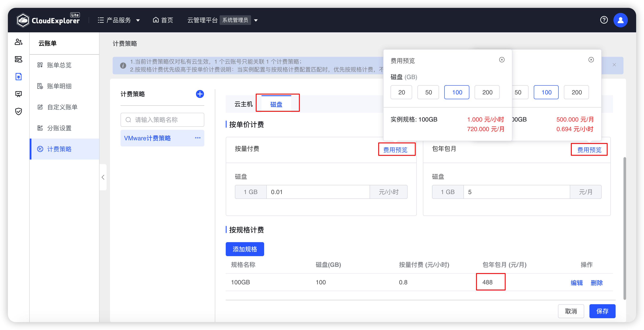Click the 0.8 hourly price cell
This screenshot has width=644, height=330.
(403, 282)
